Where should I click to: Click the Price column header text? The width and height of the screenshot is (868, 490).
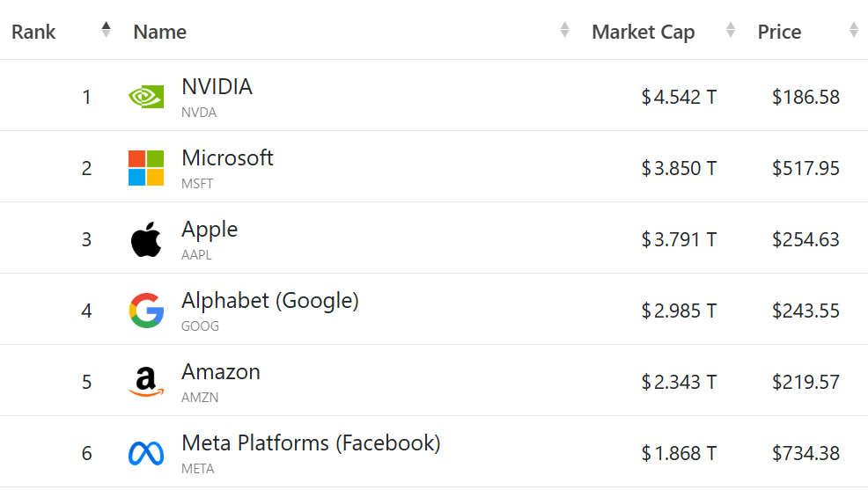point(779,33)
